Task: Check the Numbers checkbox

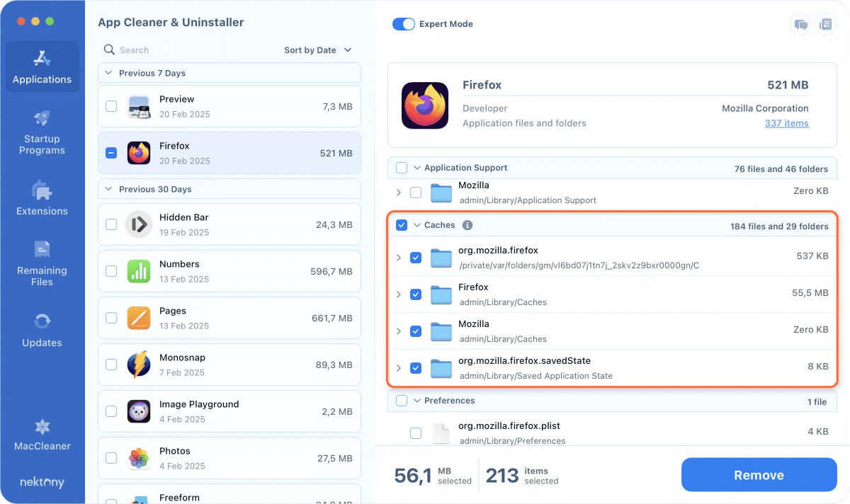Action: click(111, 271)
